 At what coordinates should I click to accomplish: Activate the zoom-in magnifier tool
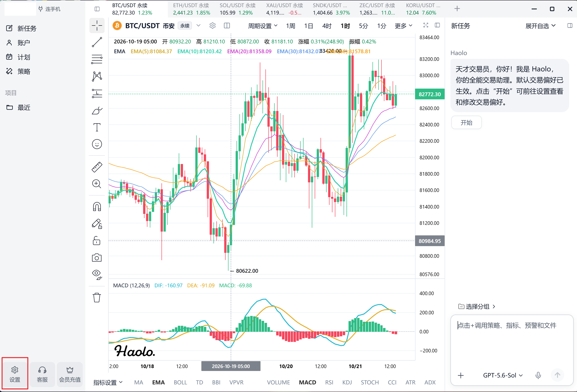tap(97, 184)
